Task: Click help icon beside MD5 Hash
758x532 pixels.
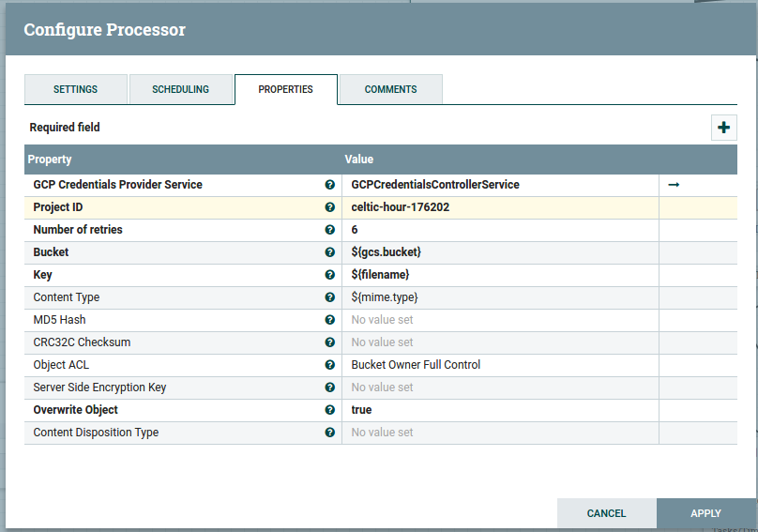Action: 329,320
